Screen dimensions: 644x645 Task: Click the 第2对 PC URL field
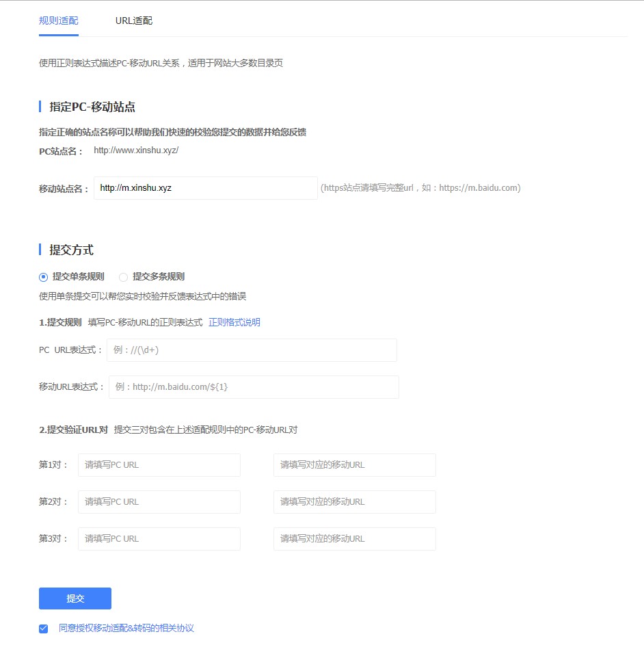point(159,502)
